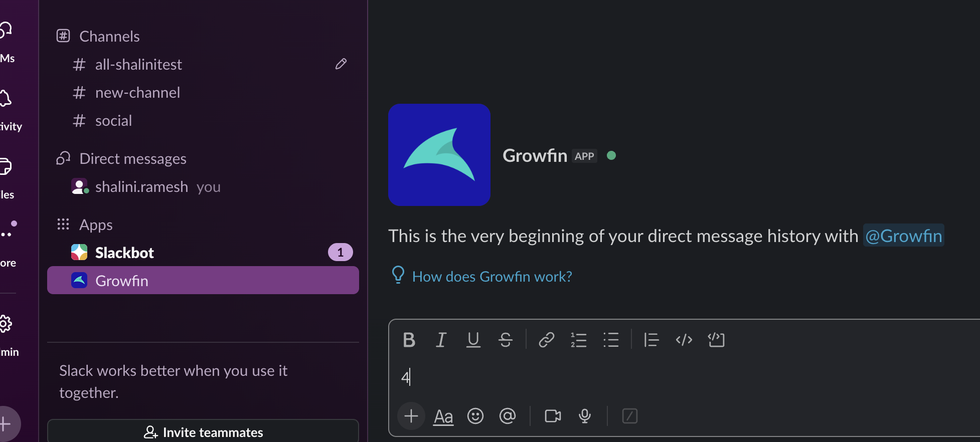The image size is (980, 442).
Task: Insert a link using chain icon
Action: coord(546,340)
